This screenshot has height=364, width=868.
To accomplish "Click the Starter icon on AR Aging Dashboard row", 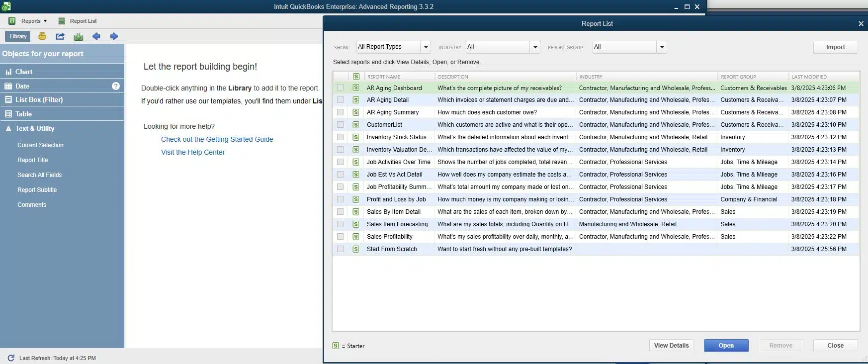I will click(356, 88).
